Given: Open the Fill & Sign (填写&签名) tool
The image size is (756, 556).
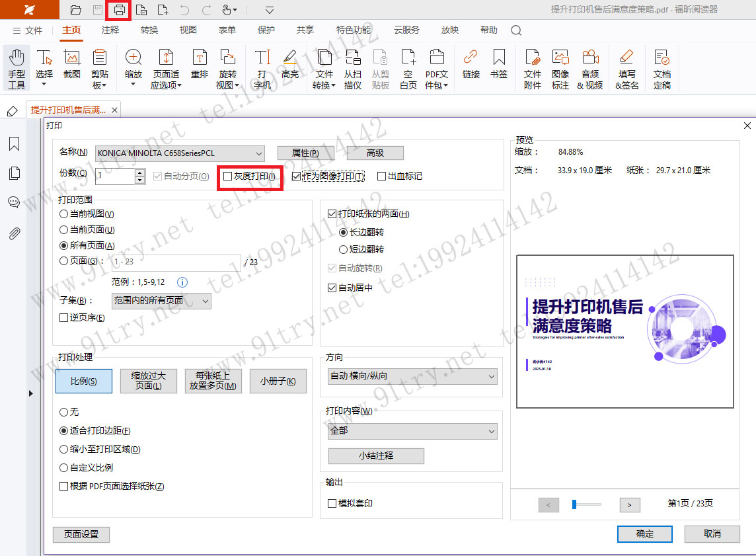Looking at the screenshot, I should [626, 66].
